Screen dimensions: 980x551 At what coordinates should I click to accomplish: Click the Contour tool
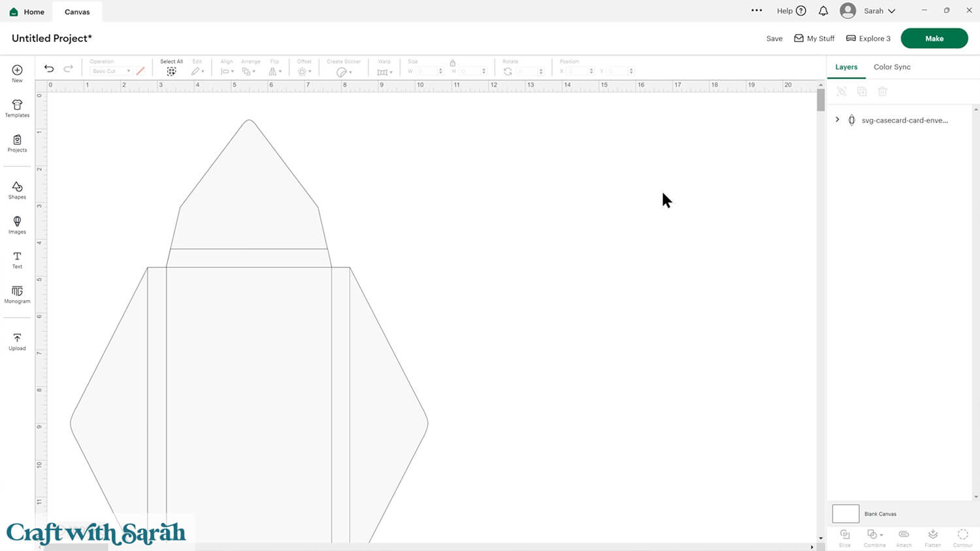click(962, 538)
